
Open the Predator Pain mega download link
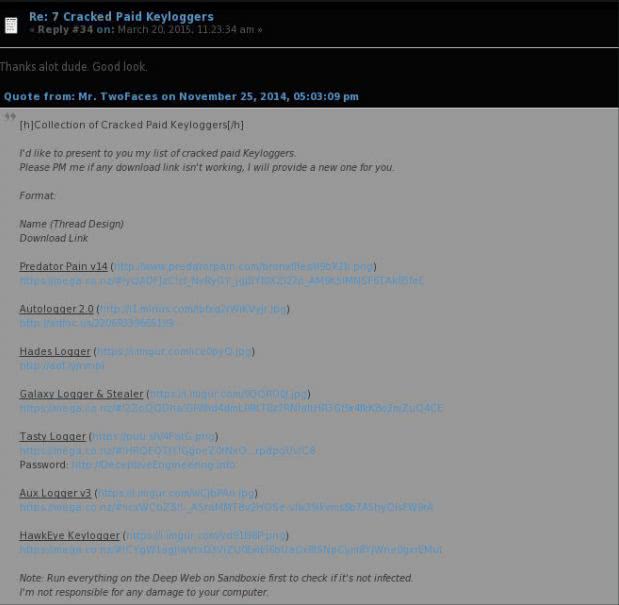click(x=221, y=281)
